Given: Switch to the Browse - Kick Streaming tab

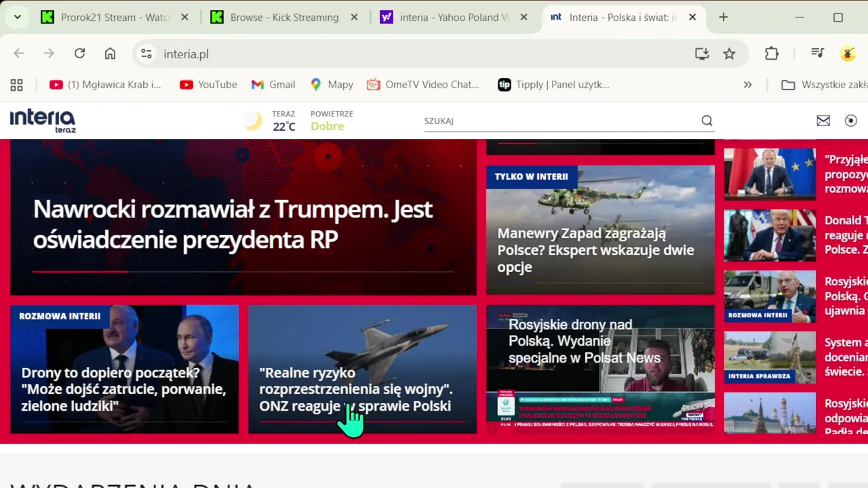Looking at the screenshot, I should click(284, 18).
